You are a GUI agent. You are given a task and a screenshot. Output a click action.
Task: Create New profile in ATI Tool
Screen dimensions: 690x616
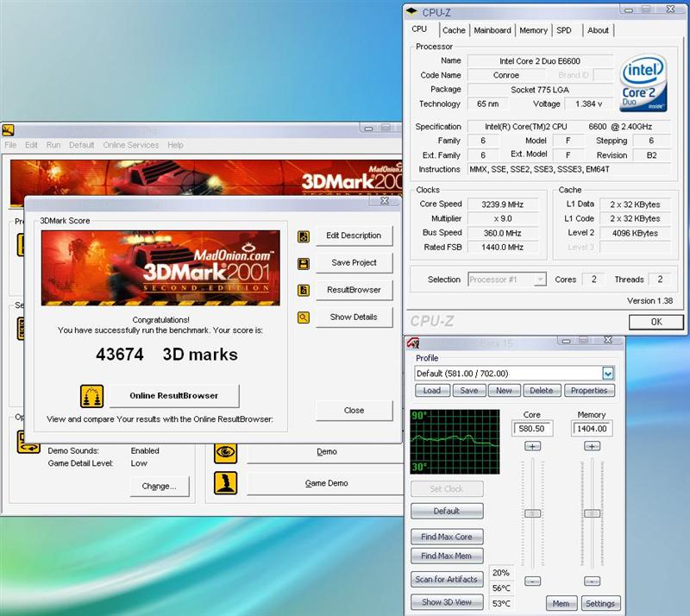click(x=504, y=391)
